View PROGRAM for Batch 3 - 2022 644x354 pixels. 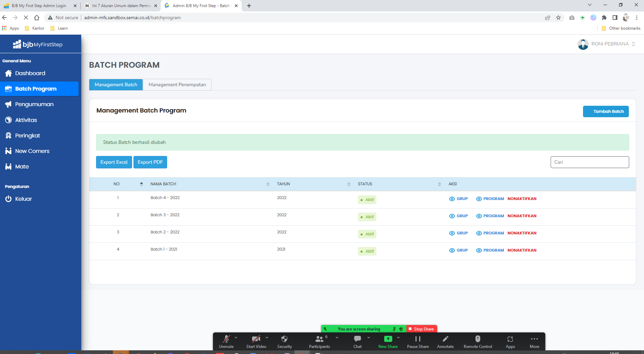coord(490,216)
